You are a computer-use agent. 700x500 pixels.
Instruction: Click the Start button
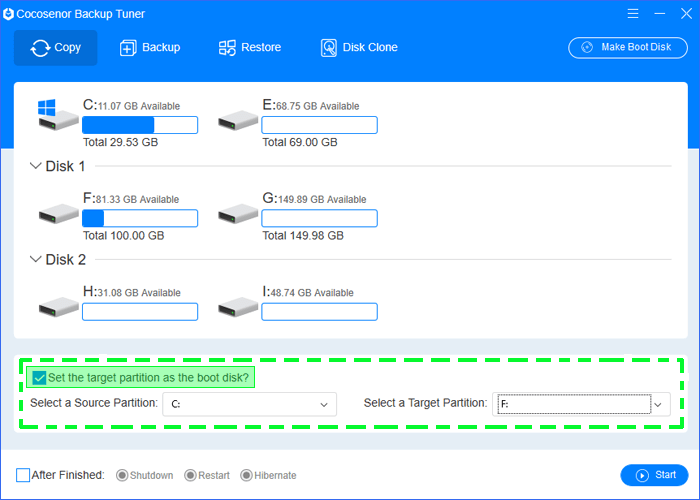coord(654,475)
